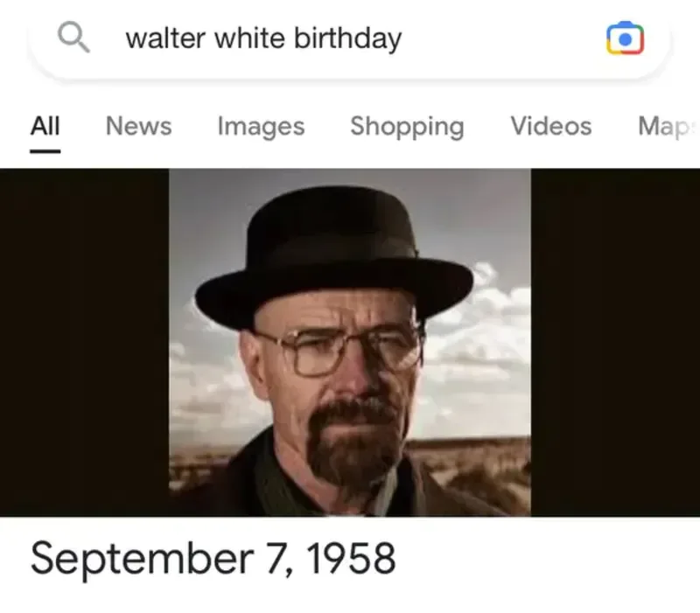This screenshot has height=613, width=700.
Task: Open Google Lens camera search
Action: coord(625,38)
